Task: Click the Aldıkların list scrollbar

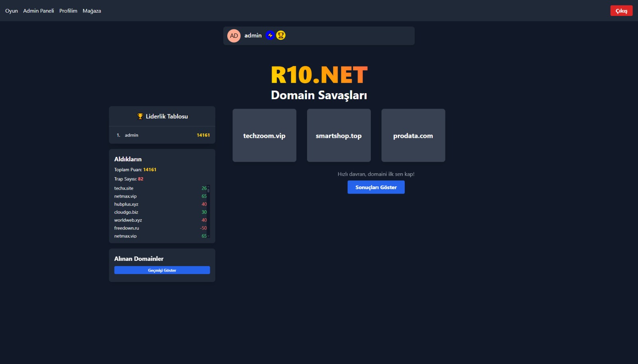Action: tap(208, 211)
